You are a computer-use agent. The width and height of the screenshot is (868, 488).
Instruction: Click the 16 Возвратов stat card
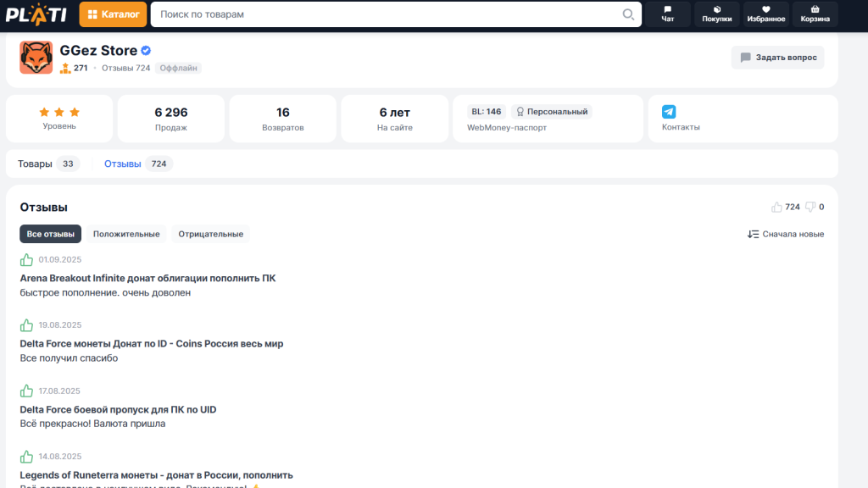tap(283, 119)
